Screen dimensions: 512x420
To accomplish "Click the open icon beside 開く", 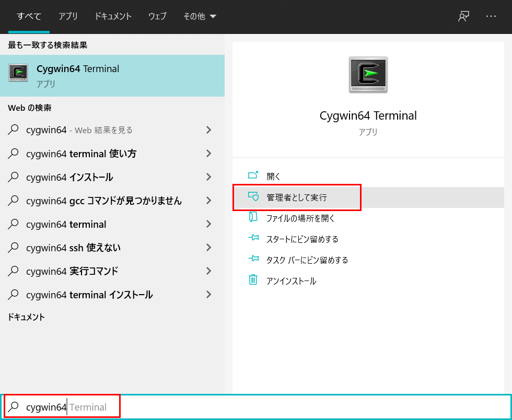I will 253,176.
